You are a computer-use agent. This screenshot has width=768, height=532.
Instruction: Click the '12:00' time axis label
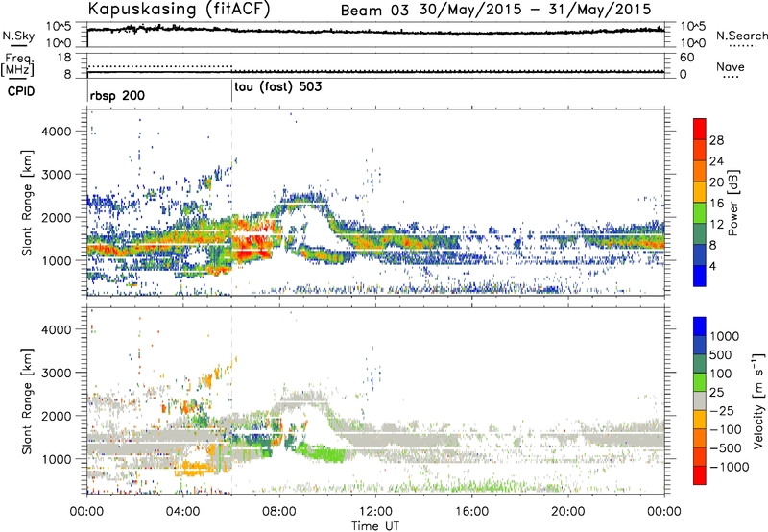[375, 512]
